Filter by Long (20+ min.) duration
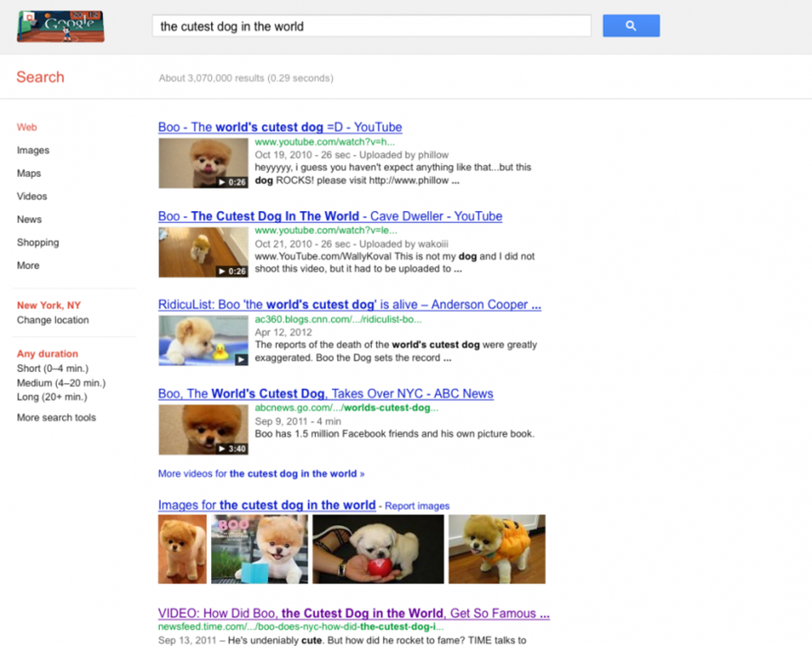The height and width of the screenshot is (646, 812). (x=52, y=397)
